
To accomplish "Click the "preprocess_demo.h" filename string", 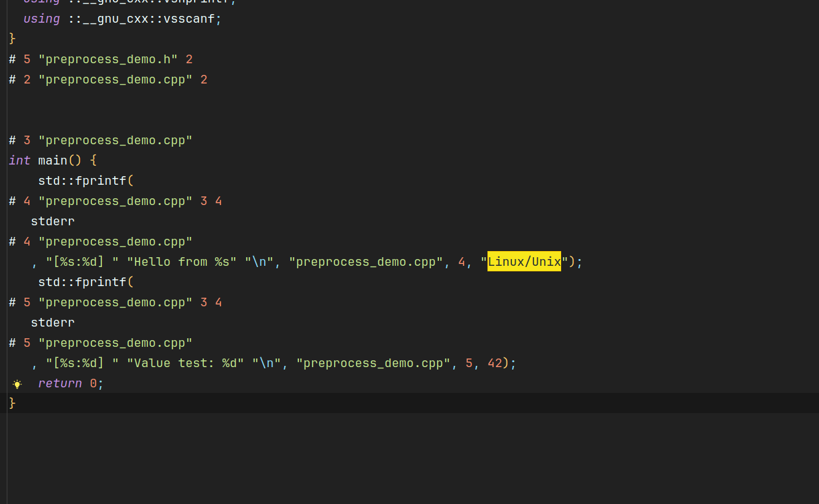I will (x=108, y=60).
